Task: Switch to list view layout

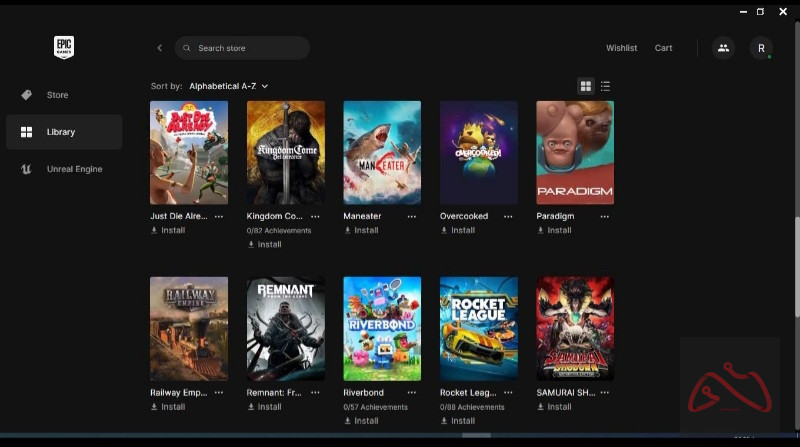Action: coord(605,86)
